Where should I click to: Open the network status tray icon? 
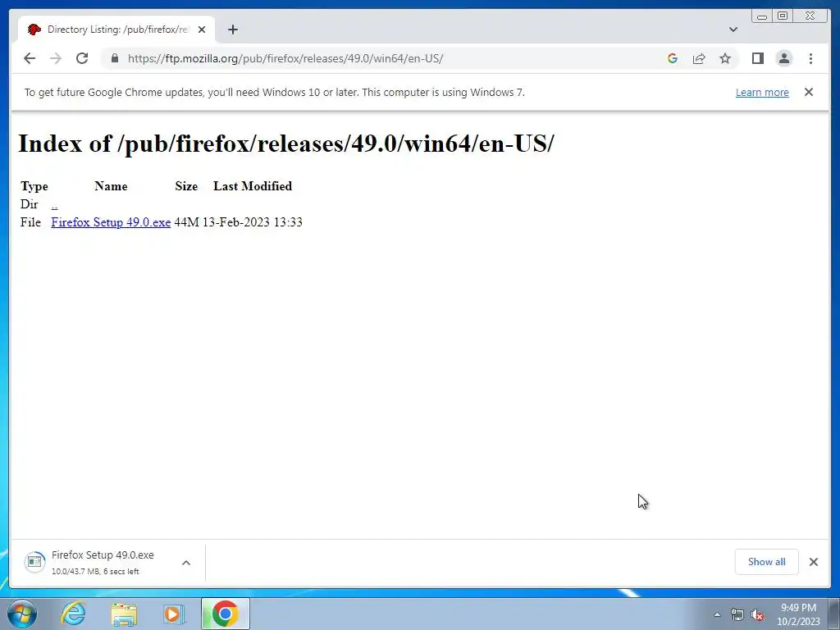pyautogui.click(x=737, y=615)
